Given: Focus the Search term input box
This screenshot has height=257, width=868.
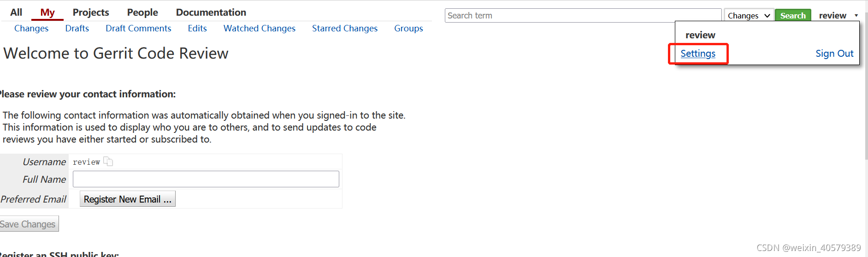Looking at the screenshot, I should tap(583, 16).
